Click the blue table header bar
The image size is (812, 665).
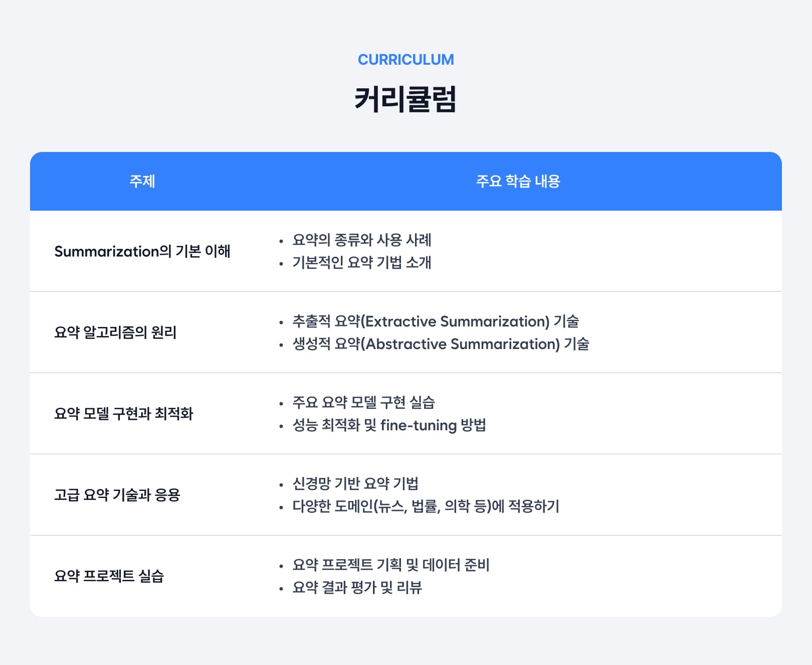(x=406, y=181)
